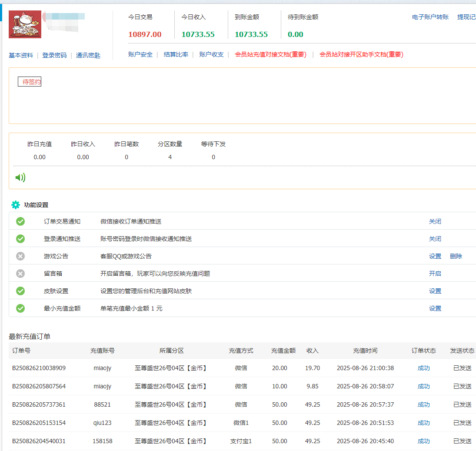The height and width of the screenshot is (451, 476).
Task: Click green check icon for 皮肤设置
Action: point(20,291)
